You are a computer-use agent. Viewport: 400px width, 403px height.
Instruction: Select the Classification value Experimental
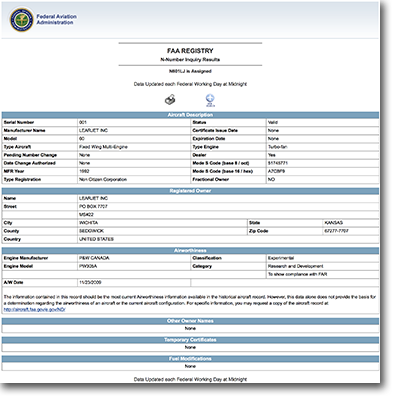tap(281, 258)
